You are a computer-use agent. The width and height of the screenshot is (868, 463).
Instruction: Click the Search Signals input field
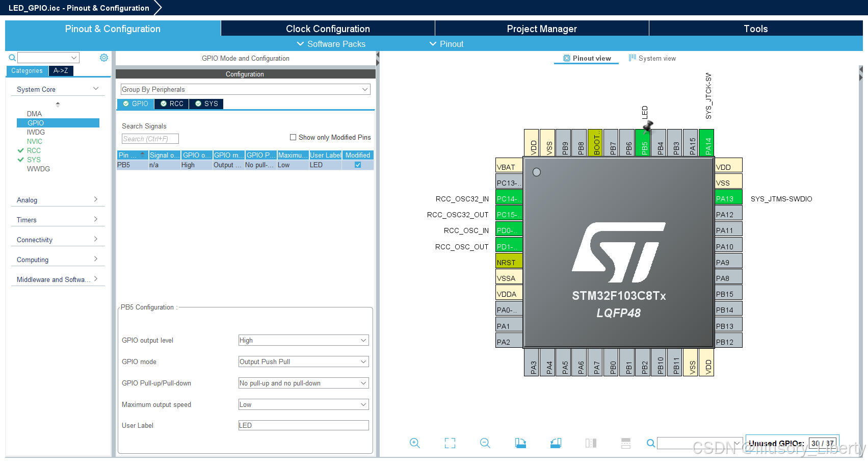click(150, 139)
